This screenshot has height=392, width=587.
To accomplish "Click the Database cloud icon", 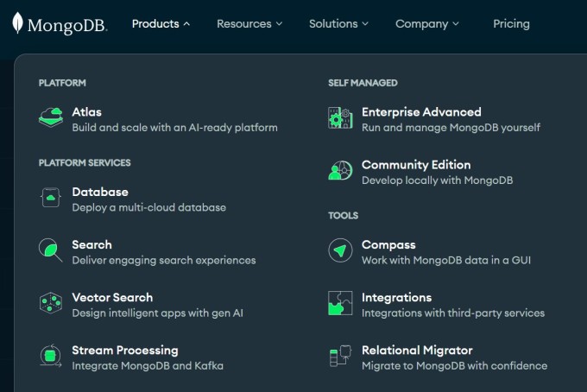I will 51,199.
